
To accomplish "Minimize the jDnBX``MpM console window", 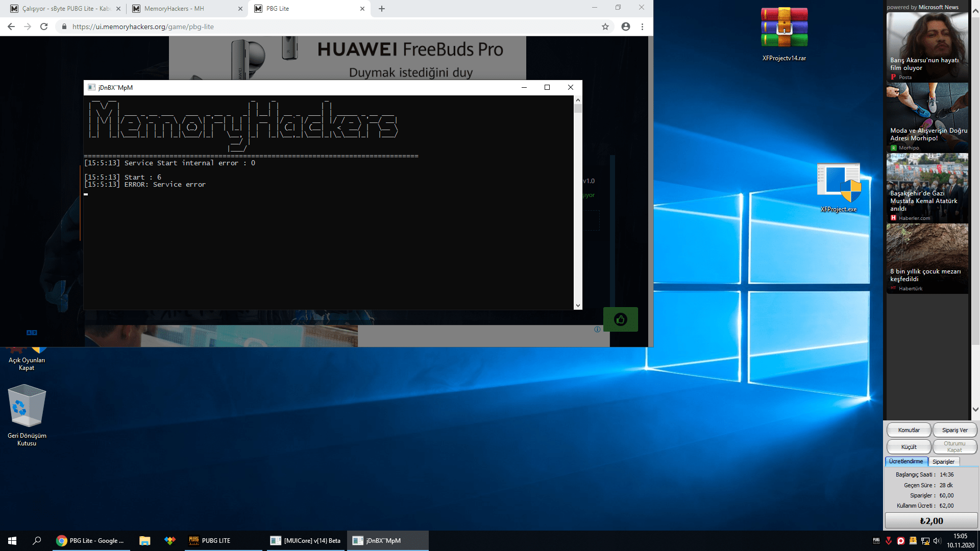I will 524,87.
